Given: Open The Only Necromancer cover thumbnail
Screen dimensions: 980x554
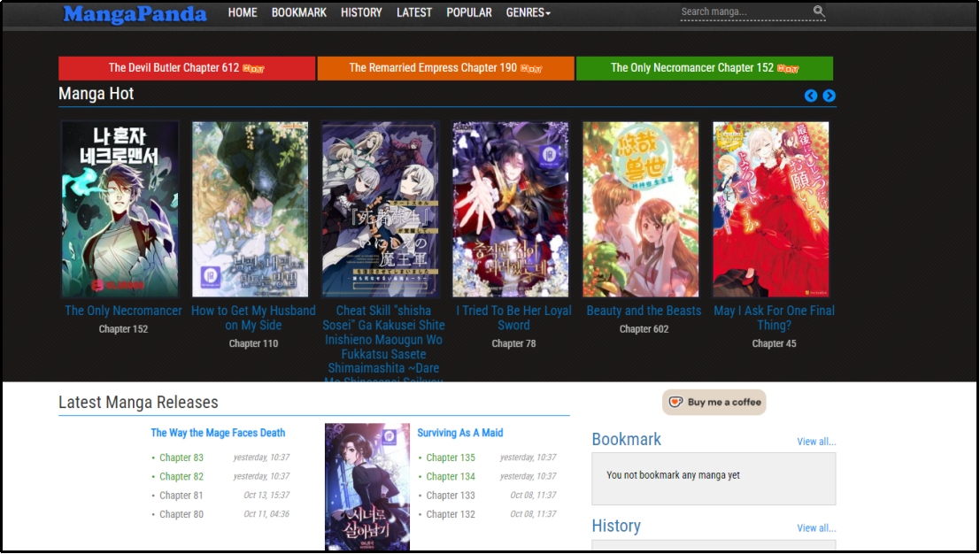Looking at the screenshot, I should click(120, 209).
